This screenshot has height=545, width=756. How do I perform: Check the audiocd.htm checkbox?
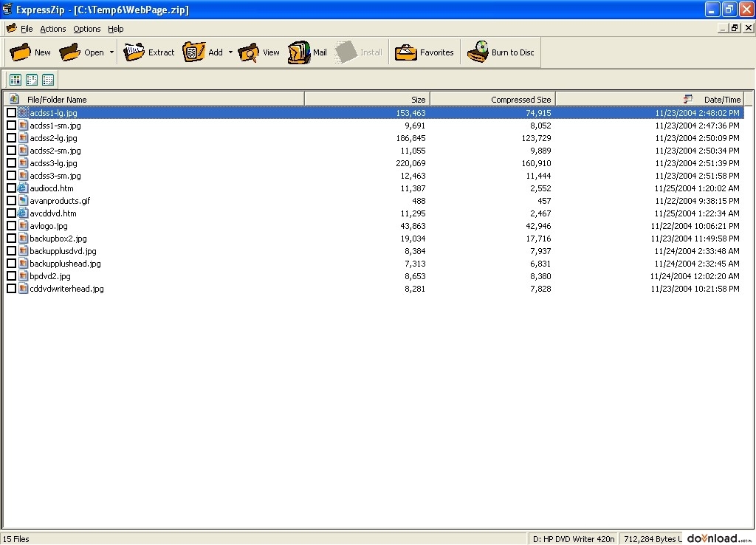pos(11,188)
